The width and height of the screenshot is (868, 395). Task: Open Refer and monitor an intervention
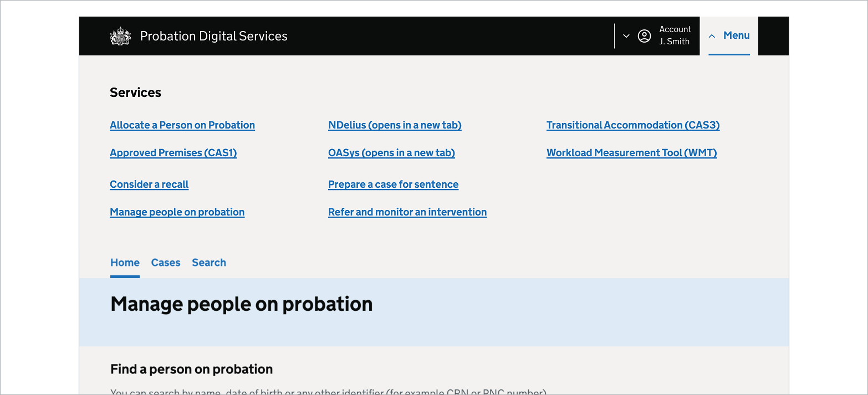(x=407, y=212)
